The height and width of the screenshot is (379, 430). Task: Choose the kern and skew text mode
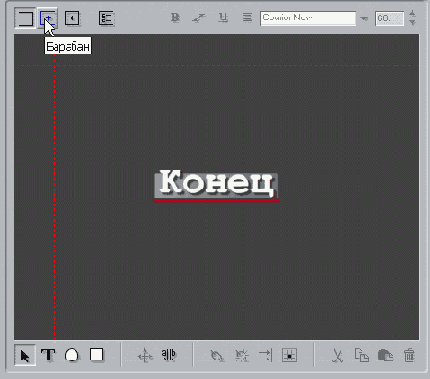point(169,355)
